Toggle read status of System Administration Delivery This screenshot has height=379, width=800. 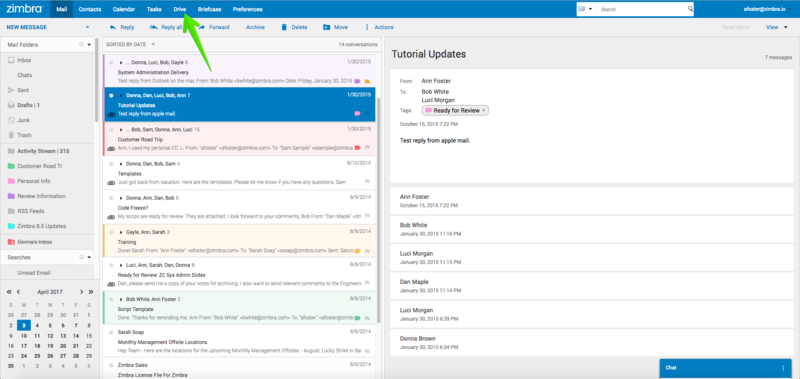tap(111, 62)
